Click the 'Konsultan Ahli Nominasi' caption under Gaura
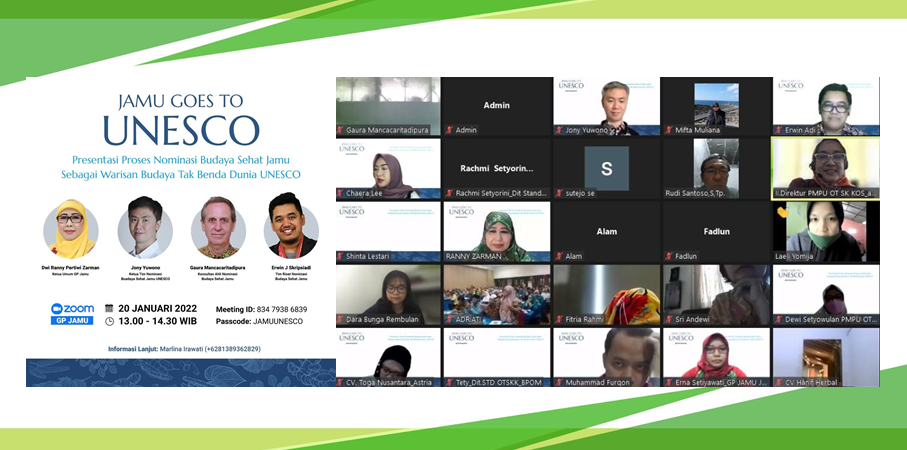907x450 pixels. [x=218, y=273]
